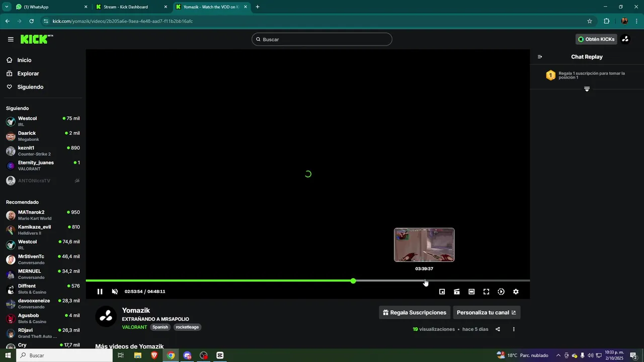Open Brave browser from taskbar
This screenshot has width=644, height=362.
click(154, 355)
